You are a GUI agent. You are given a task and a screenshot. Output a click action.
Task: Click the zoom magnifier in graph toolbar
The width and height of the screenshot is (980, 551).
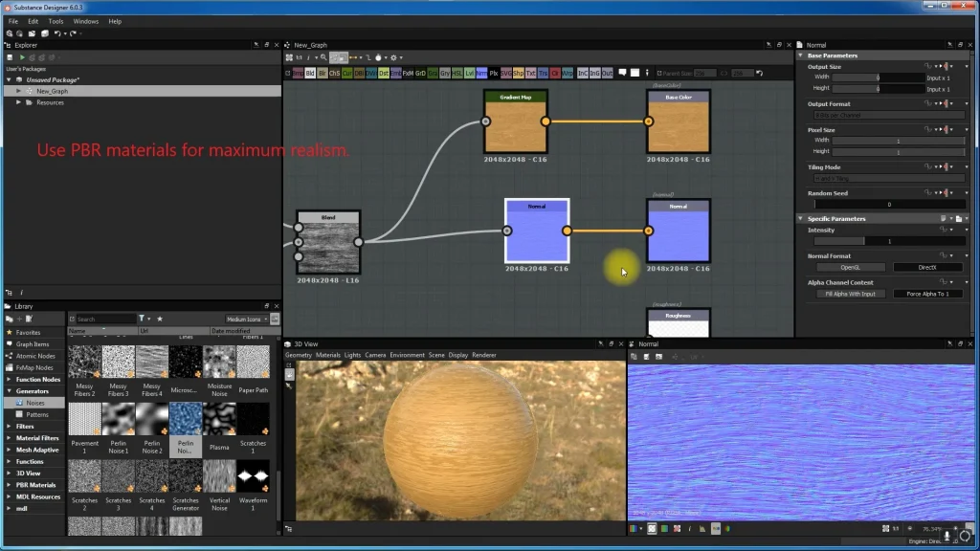click(x=323, y=57)
